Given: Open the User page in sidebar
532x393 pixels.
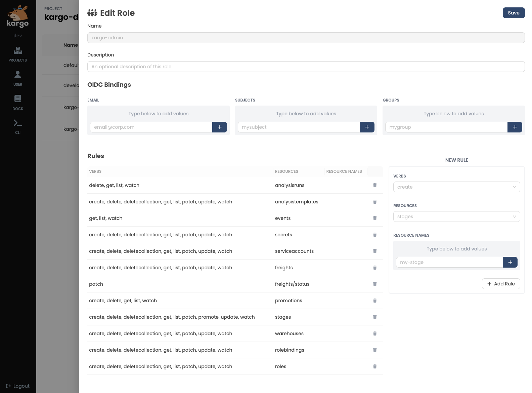Looking at the screenshot, I should click(x=18, y=78).
